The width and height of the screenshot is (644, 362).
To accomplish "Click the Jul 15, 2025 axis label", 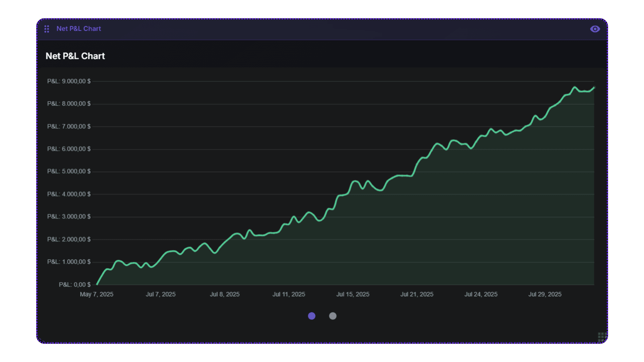I will [x=353, y=294].
